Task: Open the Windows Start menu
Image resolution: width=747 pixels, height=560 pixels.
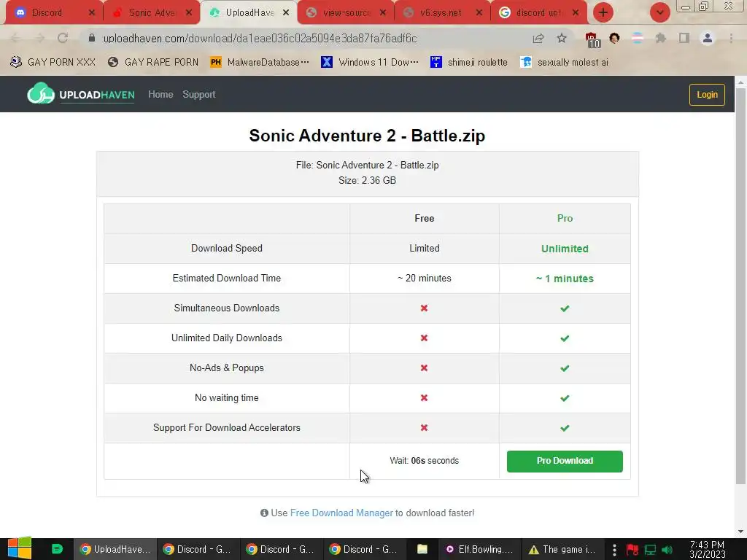Action: 20,548
